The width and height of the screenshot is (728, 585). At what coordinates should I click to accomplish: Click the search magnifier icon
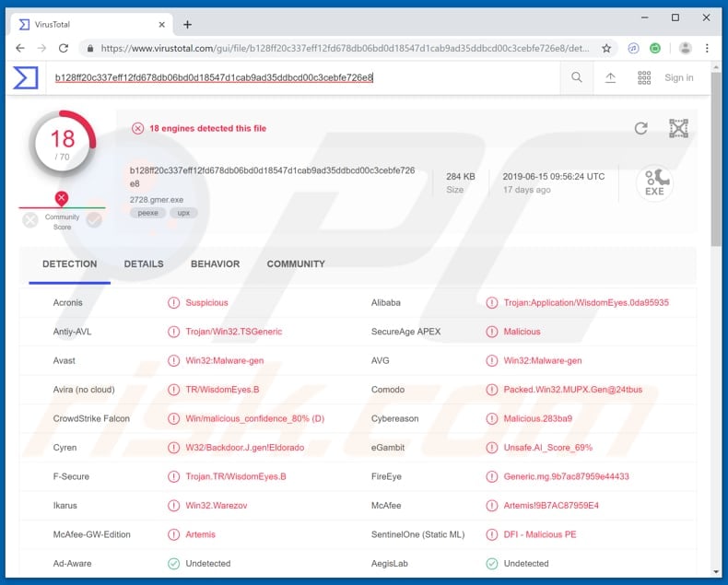(577, 77)
